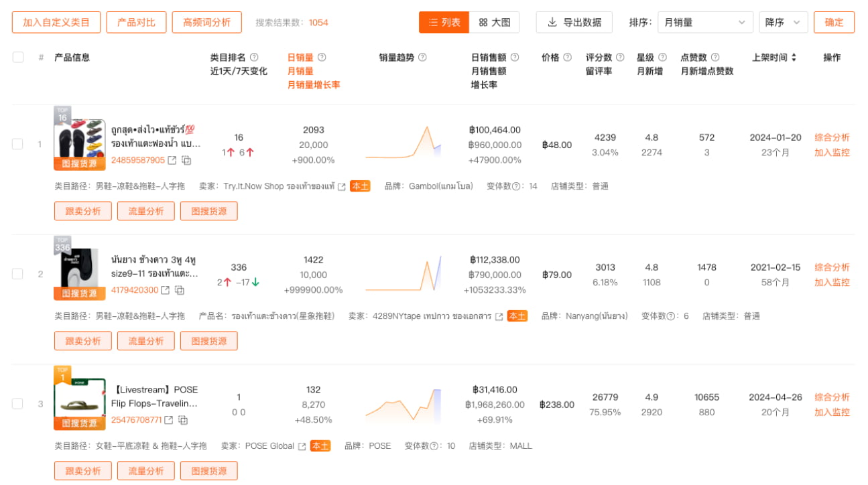Open seller Try.It.Now Shop external link

[343, 186]
